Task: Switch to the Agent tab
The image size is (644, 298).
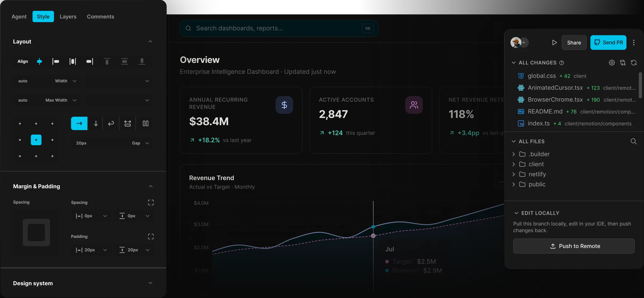Action: coord(19,17)
